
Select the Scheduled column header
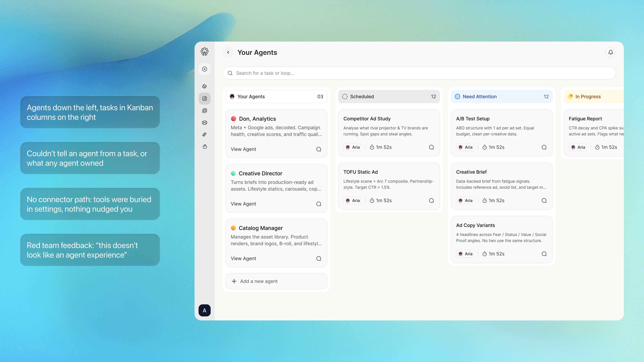389,96
